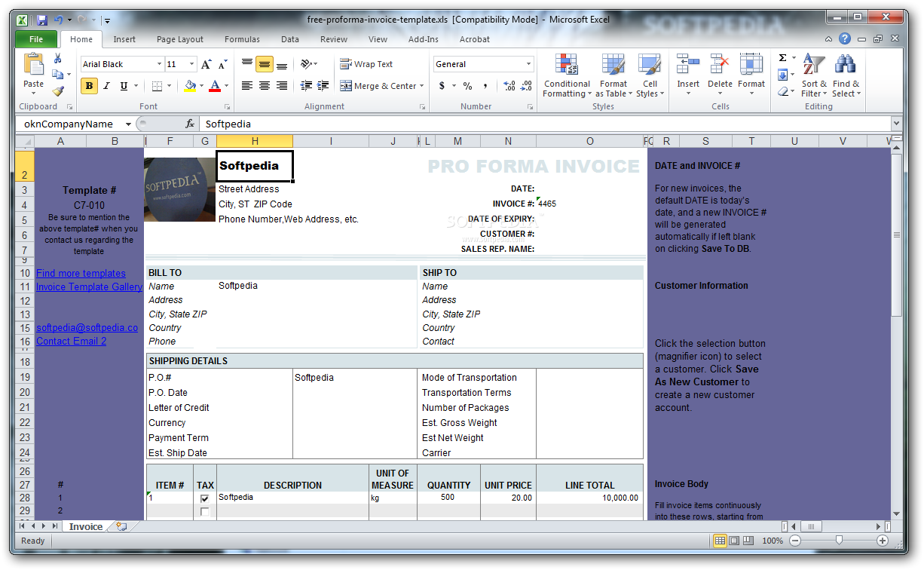Toggle Bottom Align button
Screen dimensions: 924x570
click(281, 64)
